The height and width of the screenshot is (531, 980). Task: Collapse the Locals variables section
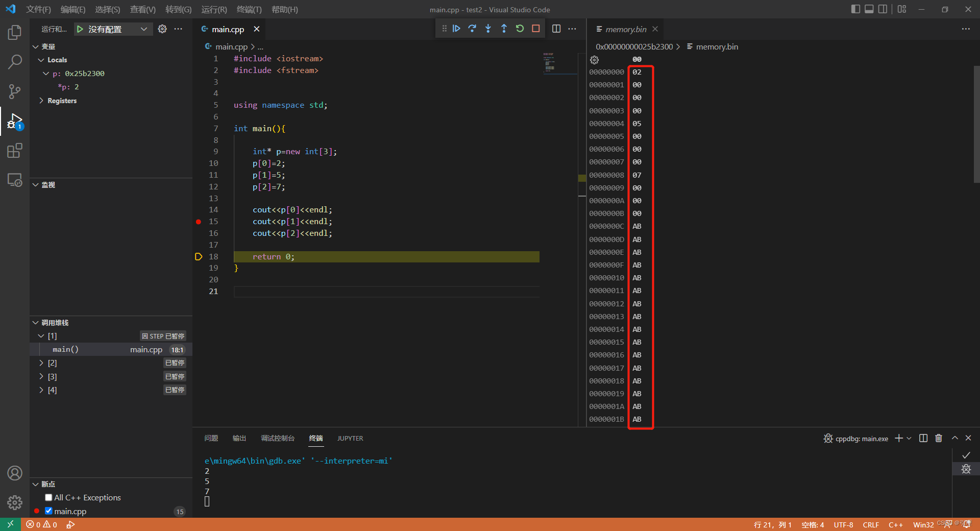(x=40, y=60)
